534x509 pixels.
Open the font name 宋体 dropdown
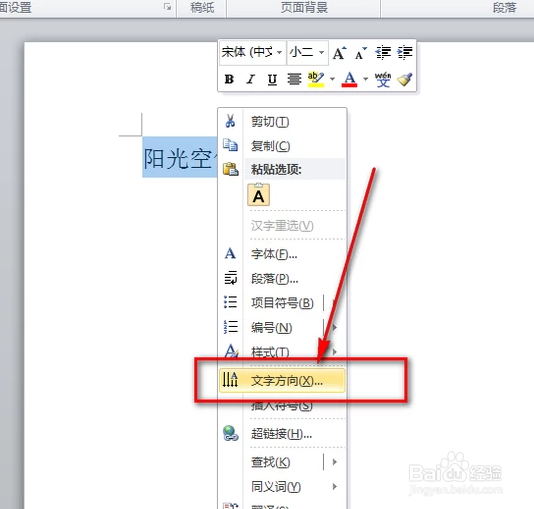(x=279, y=52)
